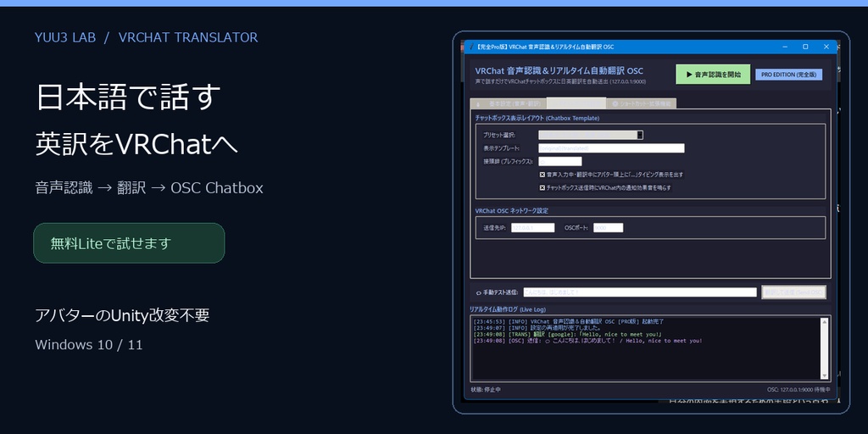Switch to the ショートカット・拡張機能 tab

[x=641, y=103]
